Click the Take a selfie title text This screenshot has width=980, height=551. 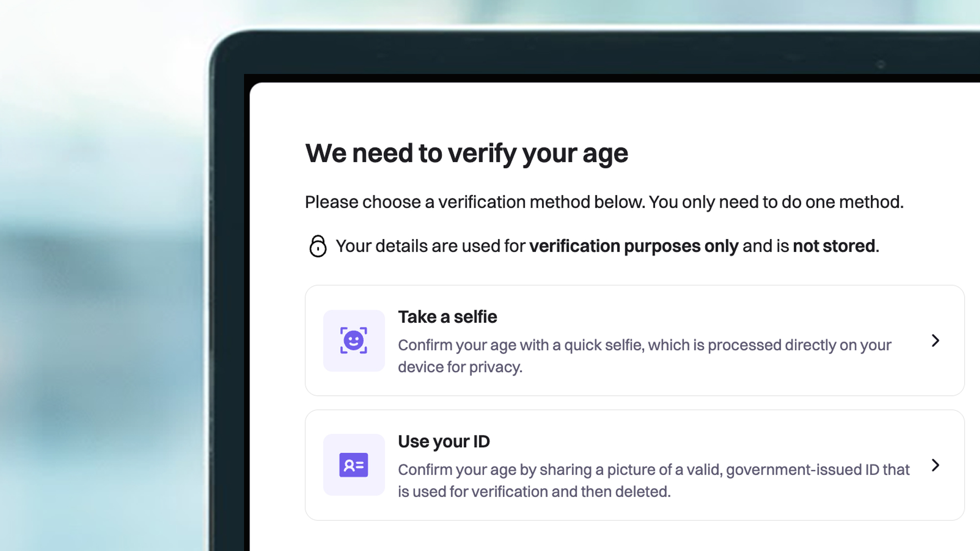pos(447,317)
